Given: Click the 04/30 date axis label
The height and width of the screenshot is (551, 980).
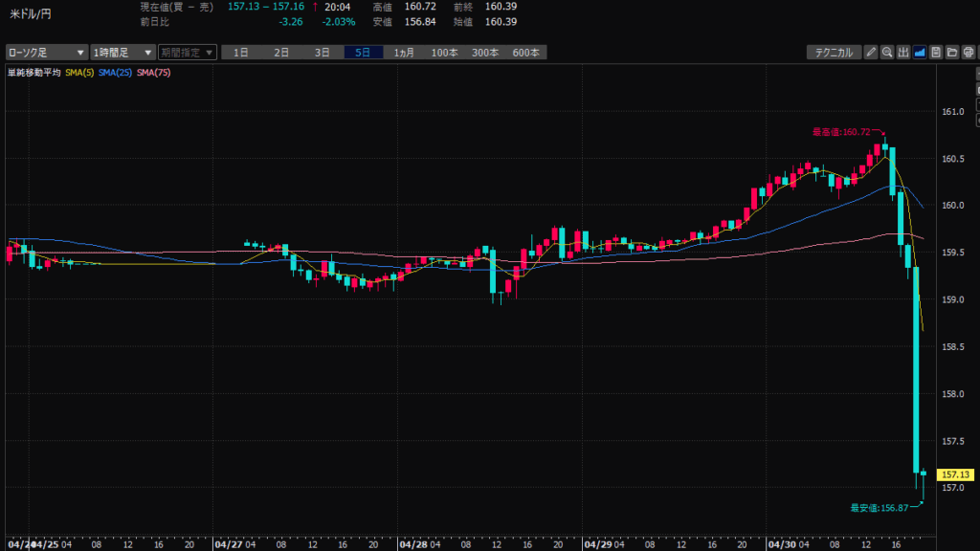Looking at the screenshot, I should (x=781, y=544).
